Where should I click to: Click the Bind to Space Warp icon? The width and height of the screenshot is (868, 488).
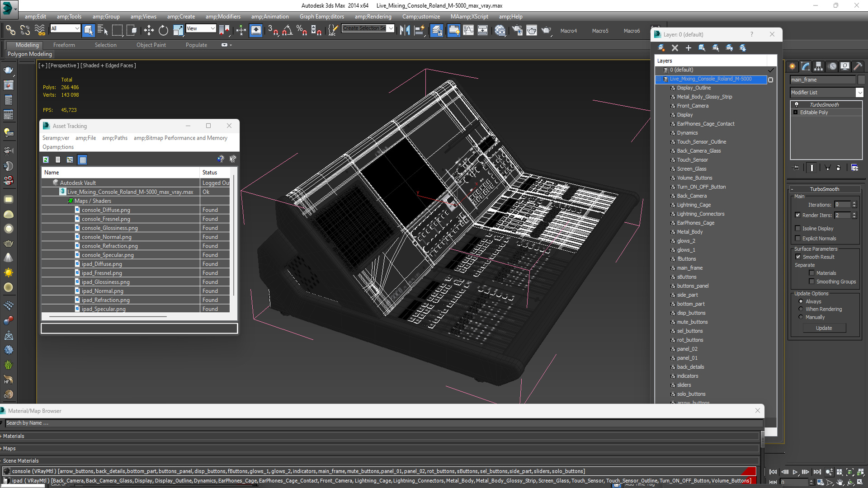(x=40, y=30)
